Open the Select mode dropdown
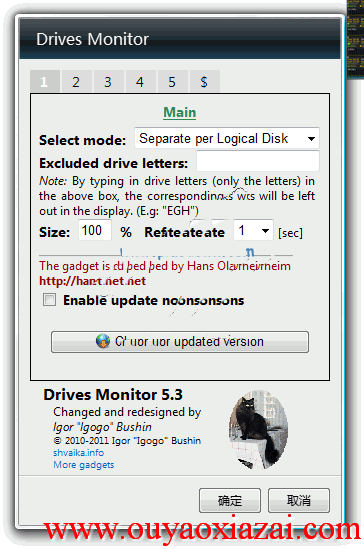The image size is (364, 549). [x=227, y=138]
